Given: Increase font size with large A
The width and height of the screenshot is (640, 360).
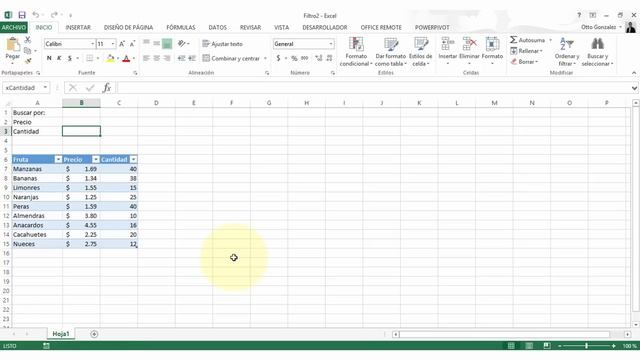Looking at the screenshot, I should tap(122, 44).
